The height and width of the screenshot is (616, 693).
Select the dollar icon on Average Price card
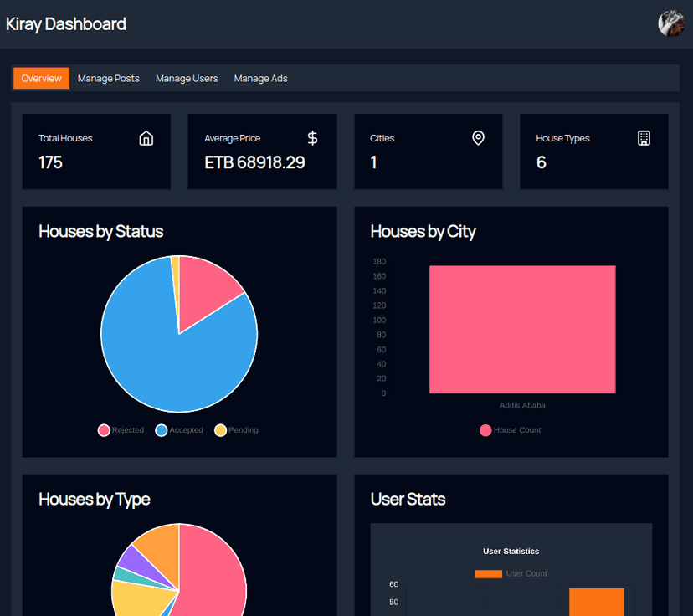312,138
